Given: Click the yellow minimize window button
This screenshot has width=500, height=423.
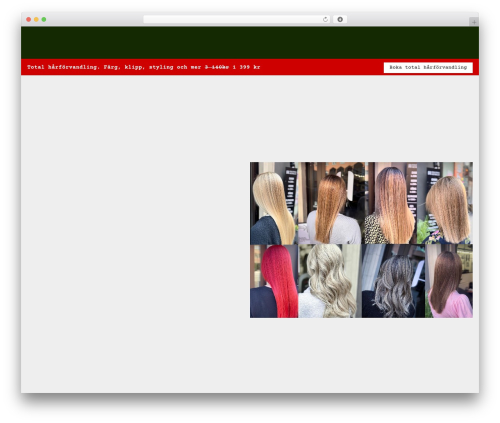Looking at the screenshot, I should pos(36,19).
